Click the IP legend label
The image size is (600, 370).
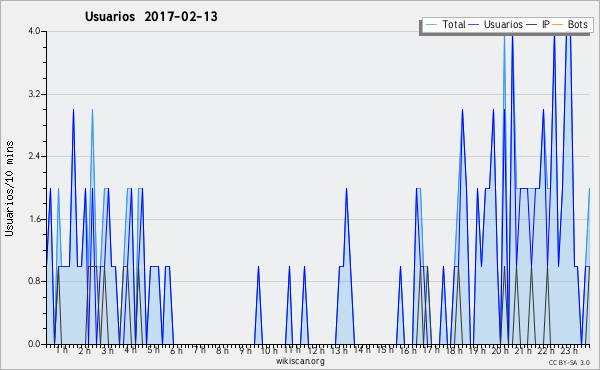(x=546, y=24)
